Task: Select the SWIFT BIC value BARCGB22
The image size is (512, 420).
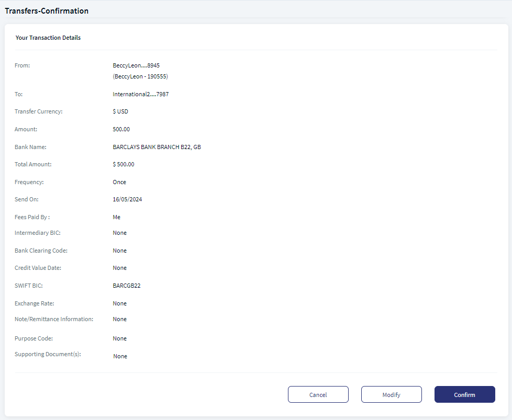Action: (127, 286)
